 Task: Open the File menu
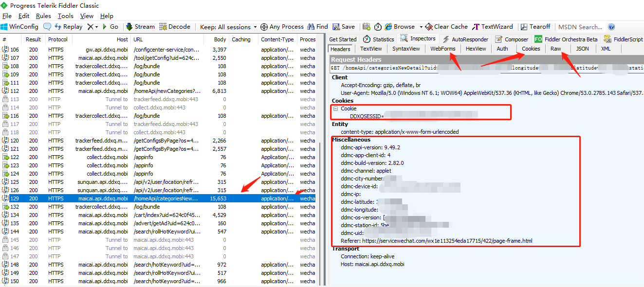7,16
